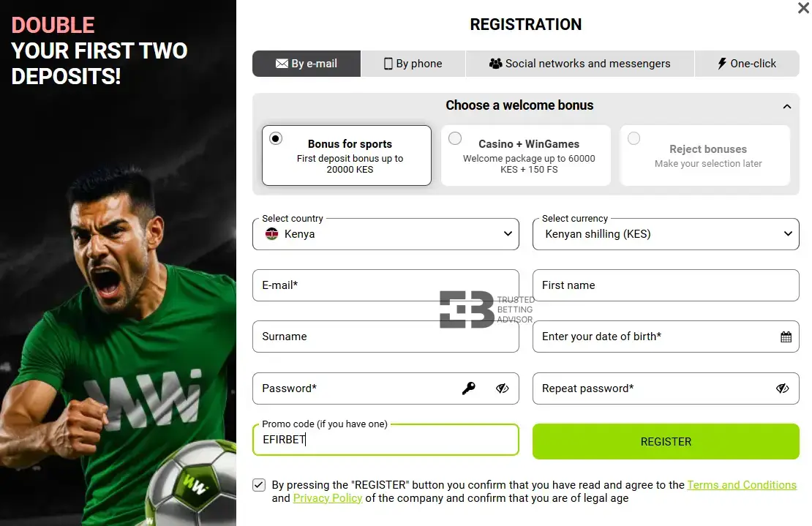Toggle visibility eye in Repeat password field
The image size is (812, 526).
pos(783,388)
